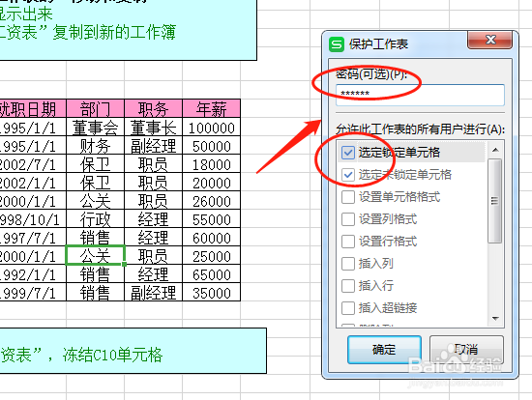Image resolution: width=532 pixels, height=400 pixels.
Task: Select the 财务 department cell
Action: (x=96, y=146)
